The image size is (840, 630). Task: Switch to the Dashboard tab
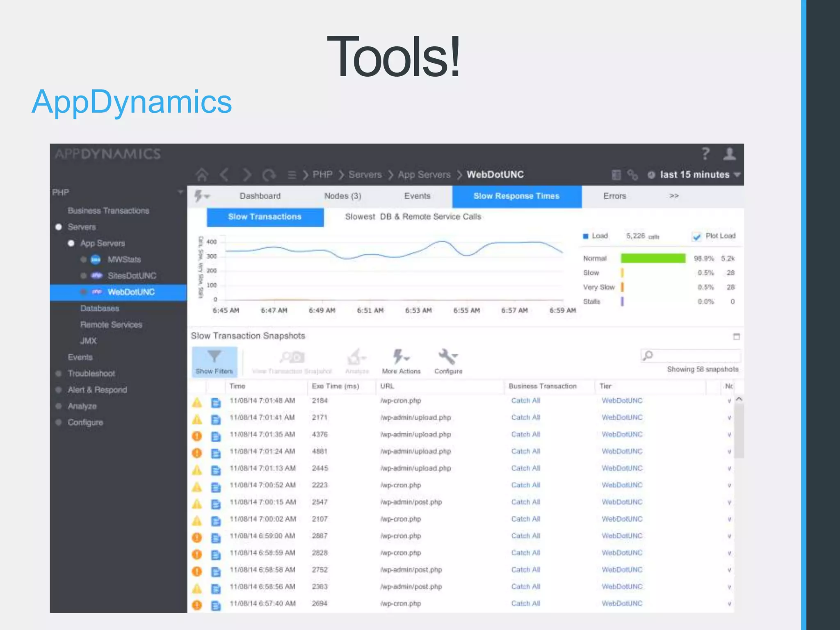[260, 196]
